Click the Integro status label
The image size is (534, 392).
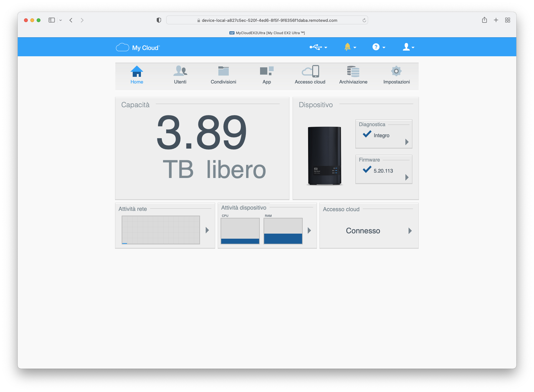click(x=381, y=135)
